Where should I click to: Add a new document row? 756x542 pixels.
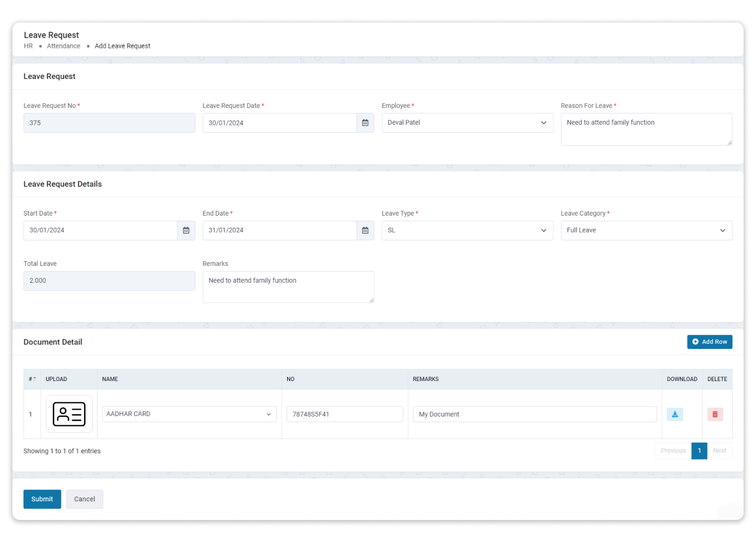[709, 342]
